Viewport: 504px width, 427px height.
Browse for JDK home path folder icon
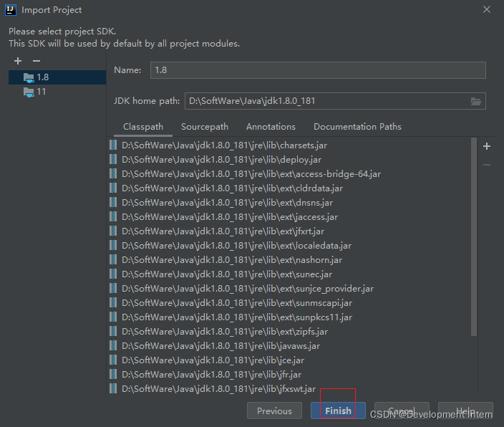476,101
